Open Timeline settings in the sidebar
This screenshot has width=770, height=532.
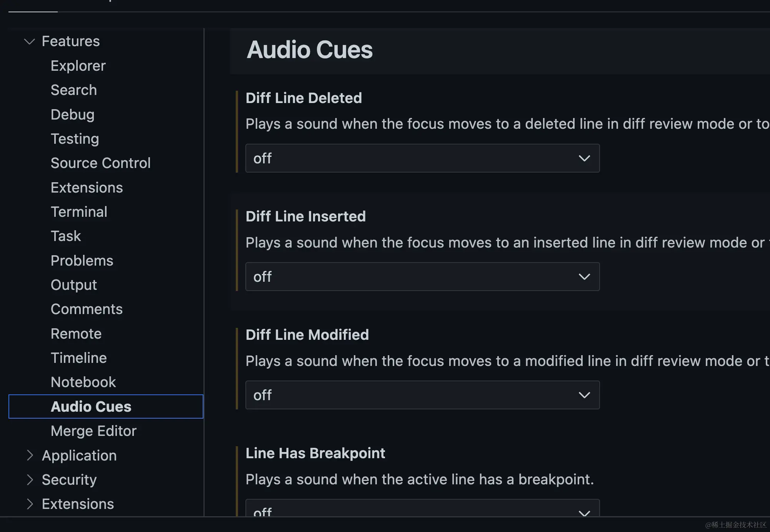click(x=78, y=358)
